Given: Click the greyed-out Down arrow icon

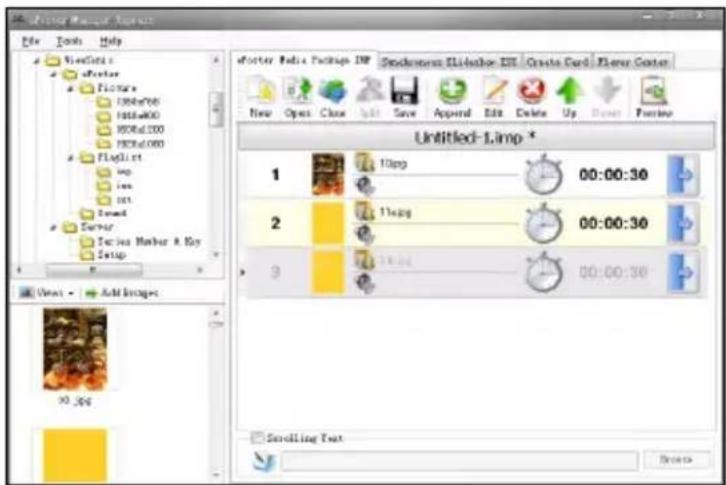Looking at the screenshot, I should [x=607, y=91].
